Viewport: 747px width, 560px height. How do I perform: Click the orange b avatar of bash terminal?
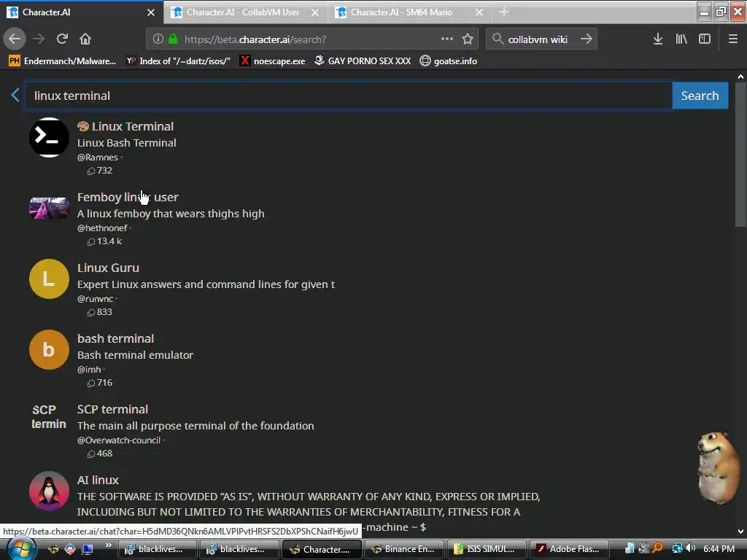[49, 349]
